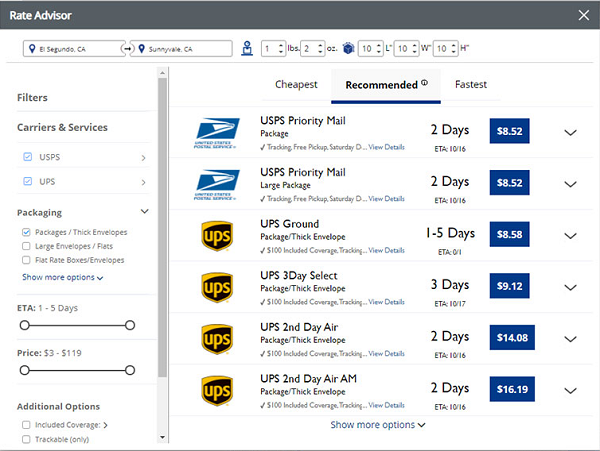
Task: Click USPS logo for Priority Mail Large Package
Action: (x=217, y=184)
